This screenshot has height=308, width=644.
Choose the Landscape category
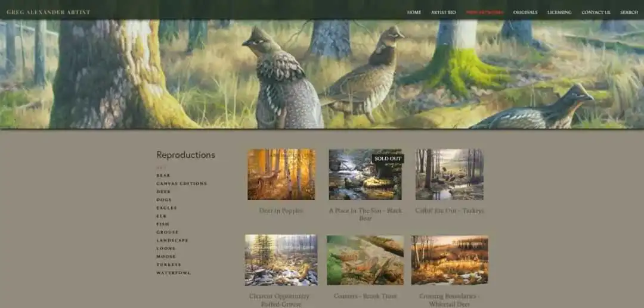coord(172,240)
